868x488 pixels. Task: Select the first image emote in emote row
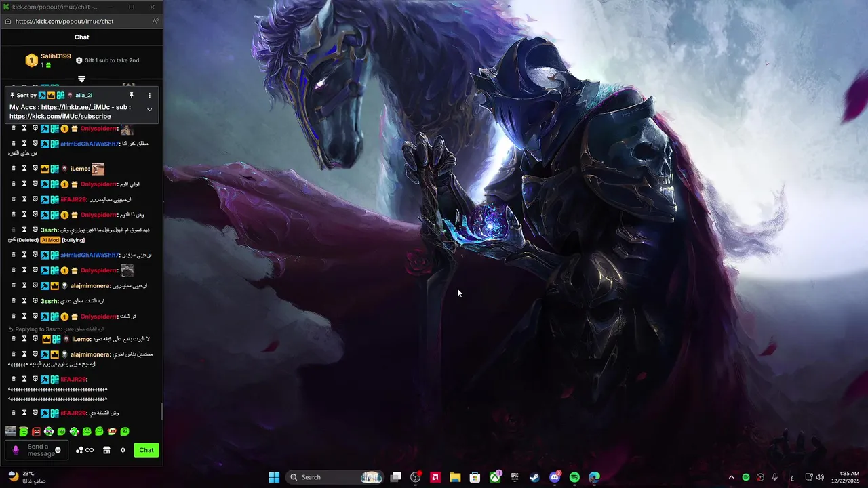(x=11, y=431)
